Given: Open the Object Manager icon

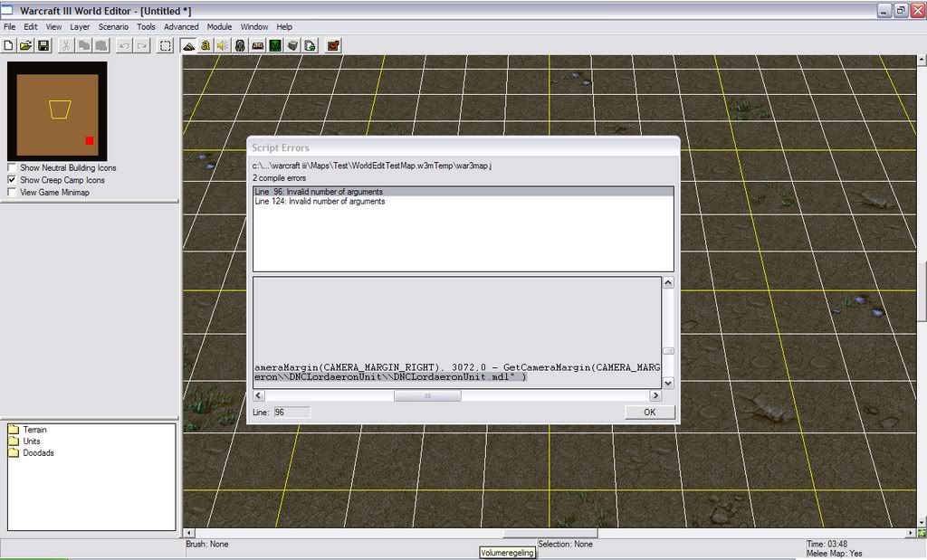Looking at the screenshot, I should (292, 45).
